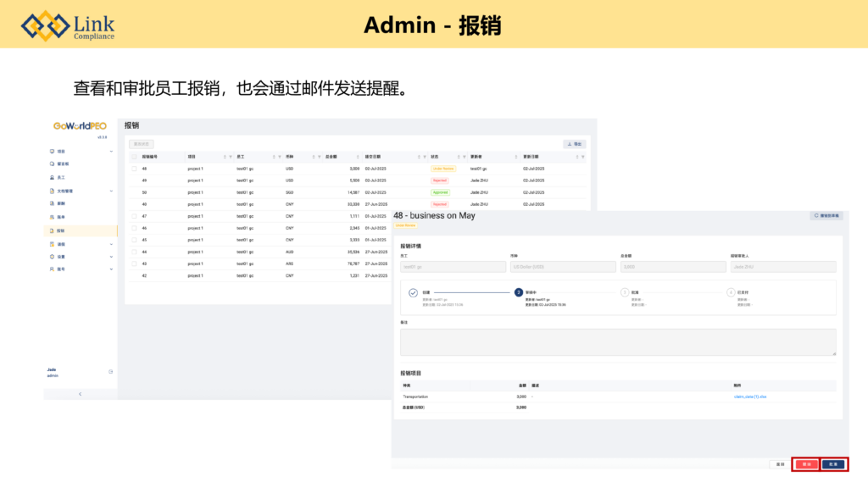Expand the 项目 sidebar menu chevron
868x488 pixels.
[x=111, y=151]
